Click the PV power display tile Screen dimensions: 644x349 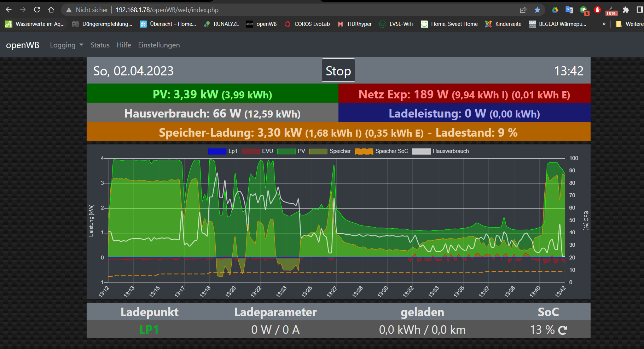[213, 93]
